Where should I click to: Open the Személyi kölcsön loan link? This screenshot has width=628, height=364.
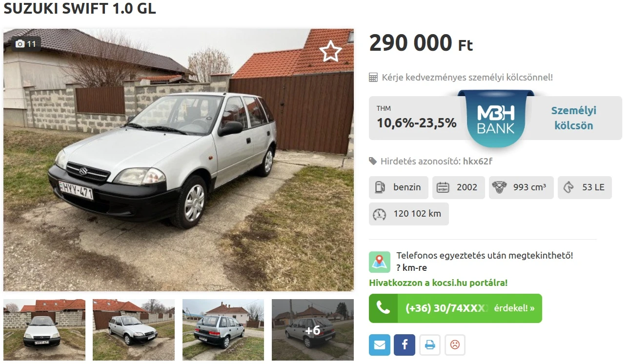pos(573,118)
